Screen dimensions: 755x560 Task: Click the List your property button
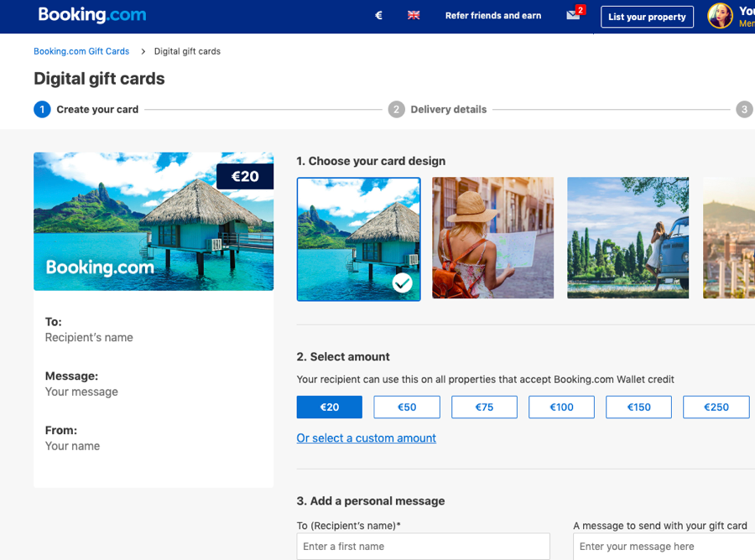(647, 17)
